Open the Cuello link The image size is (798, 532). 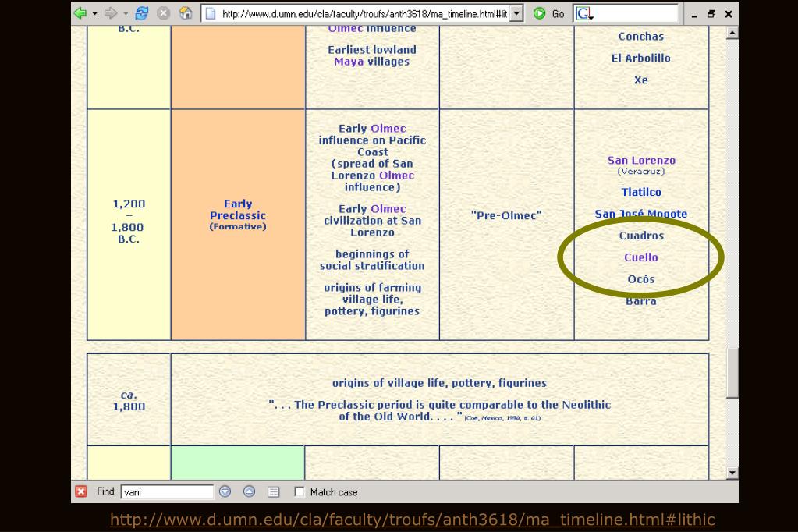tap(641, 257)
